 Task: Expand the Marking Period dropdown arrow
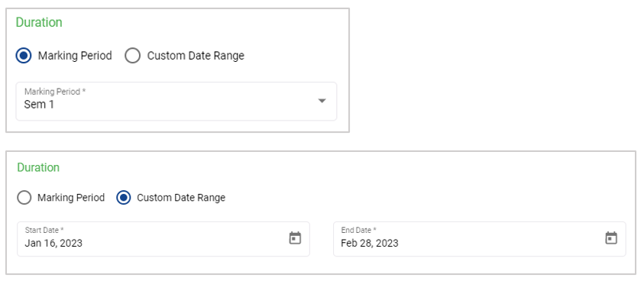(x=322, y=101)
